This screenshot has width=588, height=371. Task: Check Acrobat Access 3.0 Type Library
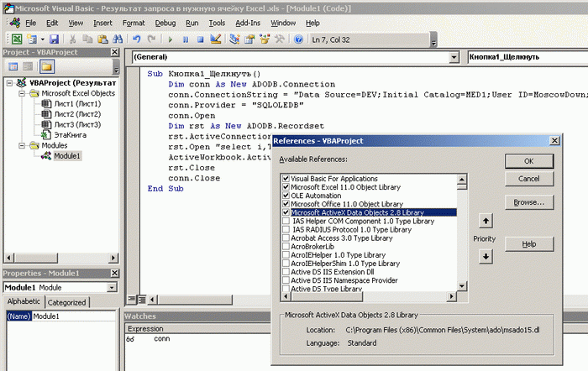(x=286, y=238)
